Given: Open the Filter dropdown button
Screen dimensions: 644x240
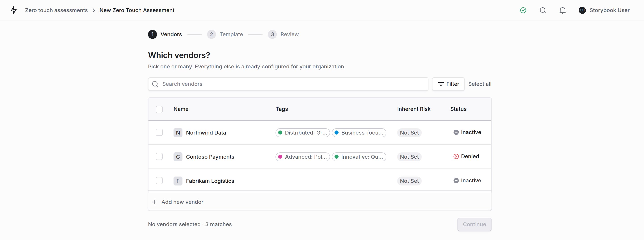Looking at the screenshot, I should coord(448,84).
